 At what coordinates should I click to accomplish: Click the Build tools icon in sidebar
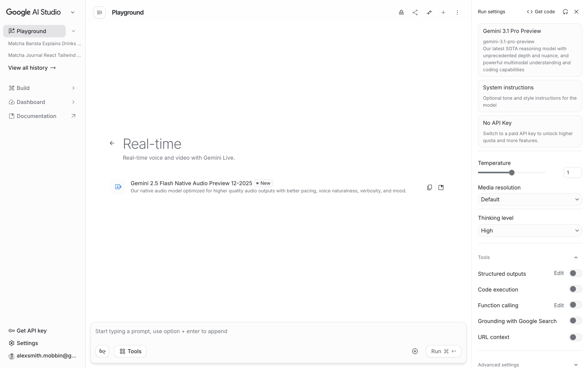point(12,88)
